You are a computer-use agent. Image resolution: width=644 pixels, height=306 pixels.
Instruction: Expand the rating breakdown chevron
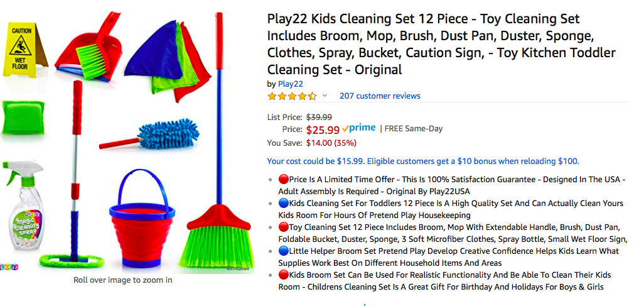pos(325,96)
